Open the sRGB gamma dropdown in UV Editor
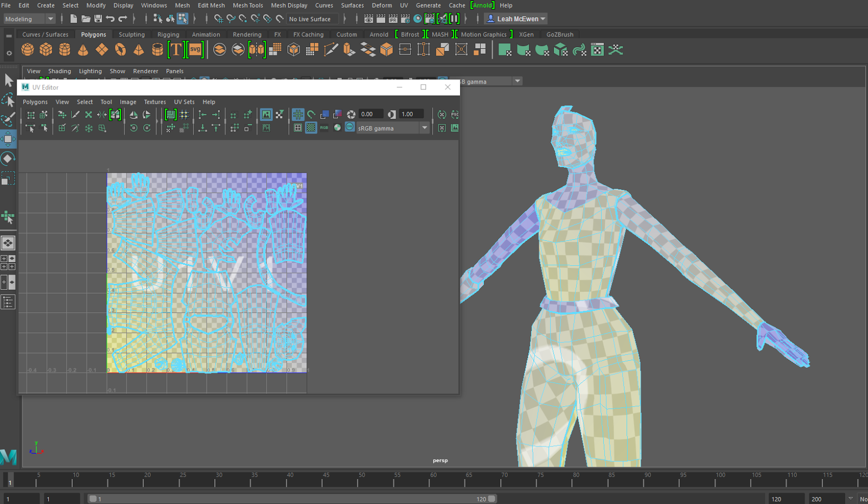Image resolution: width=868 pixels, height=504 pixels. point(425,127)
